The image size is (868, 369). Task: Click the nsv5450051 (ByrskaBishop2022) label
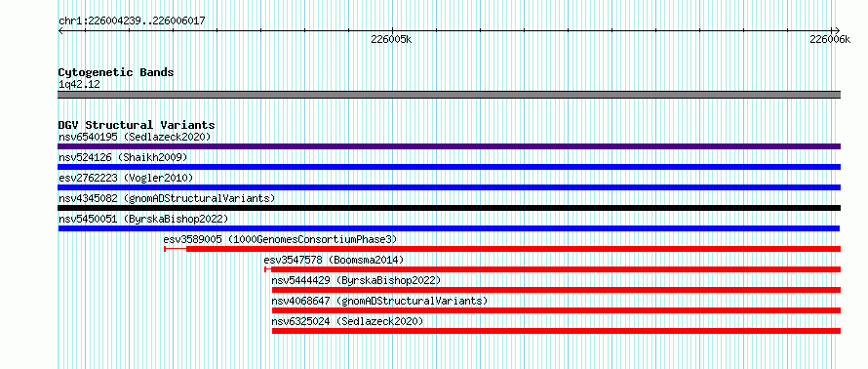pos(142,219)
